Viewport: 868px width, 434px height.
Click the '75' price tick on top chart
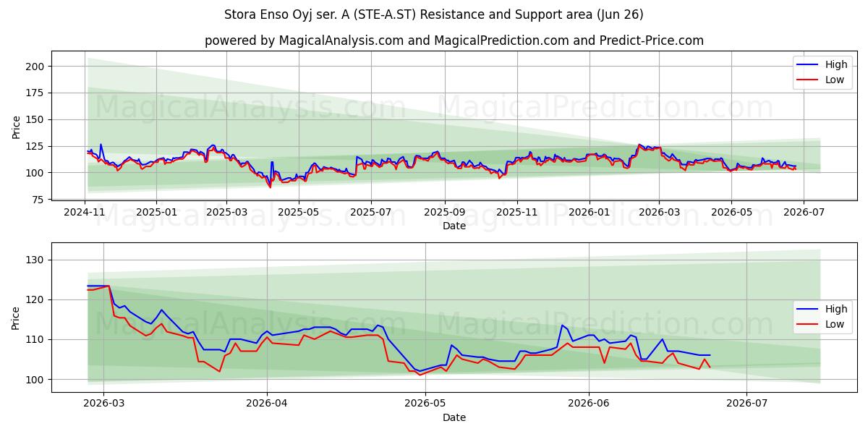click(x=38, y=200)
